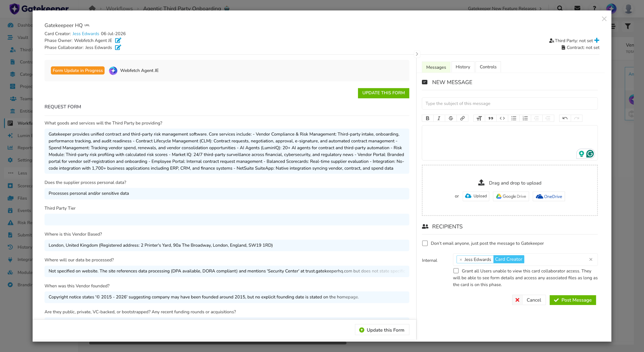Change text size in message editor
The image size is (644, 352).
tap(479, 118)
